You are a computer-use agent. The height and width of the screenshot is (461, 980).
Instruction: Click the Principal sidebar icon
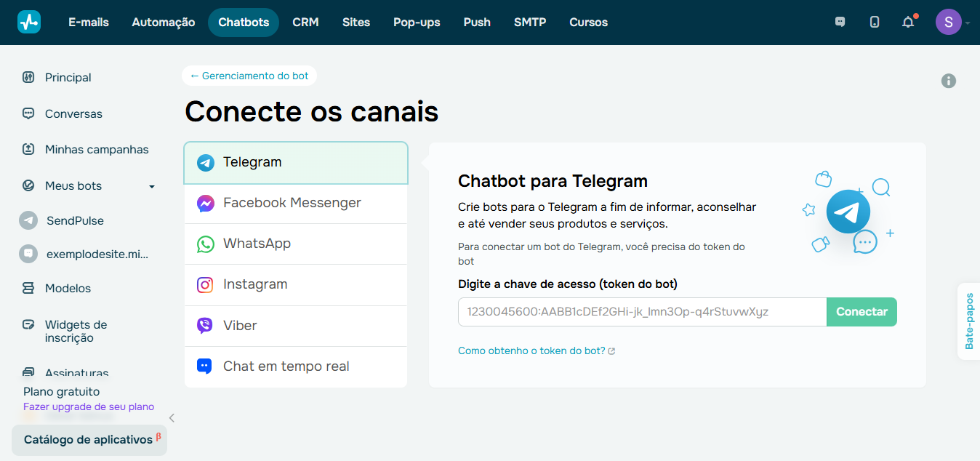[28, 77]
